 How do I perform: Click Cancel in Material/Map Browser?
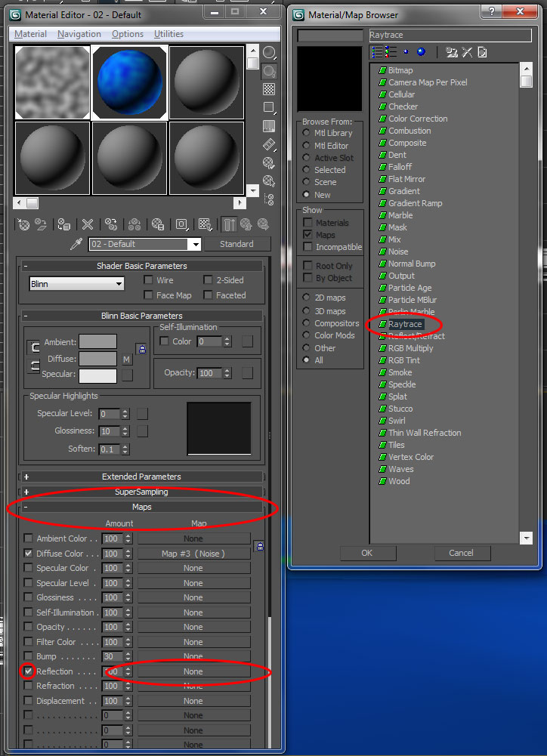462,553
